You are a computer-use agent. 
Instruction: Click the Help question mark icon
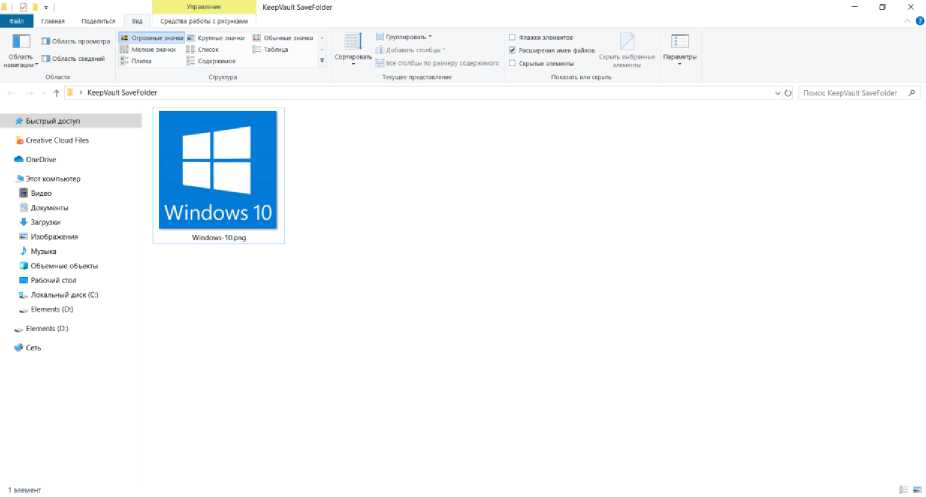[x=920, y=21]
